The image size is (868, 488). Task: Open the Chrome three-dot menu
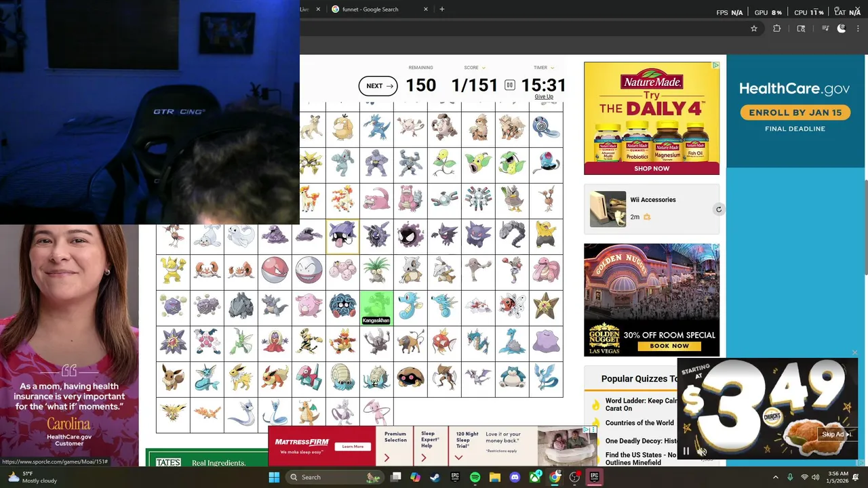click(859, 28)
